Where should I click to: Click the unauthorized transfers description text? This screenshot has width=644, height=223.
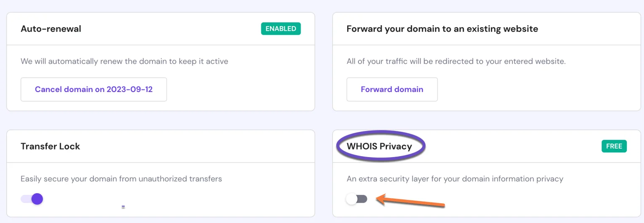[x=121, y=179]
